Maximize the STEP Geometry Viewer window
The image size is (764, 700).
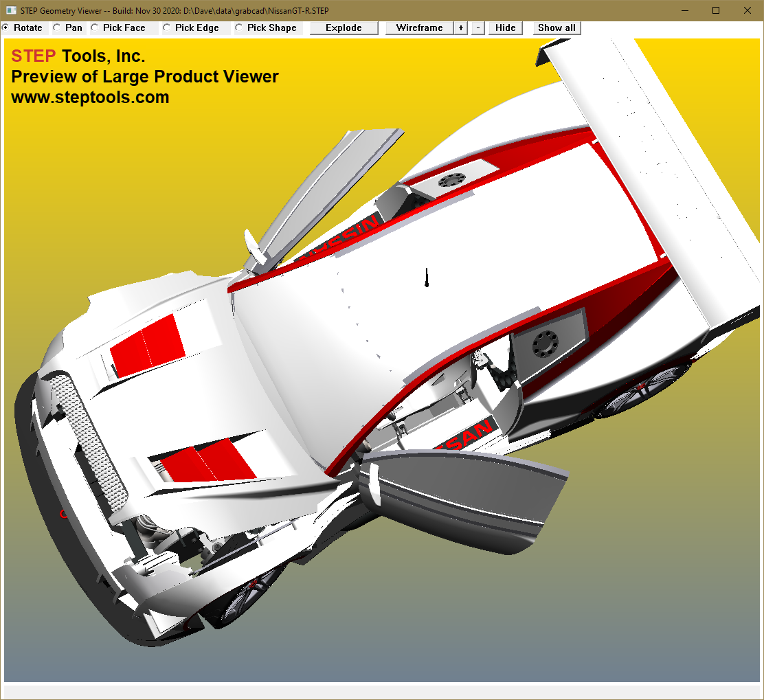[x=716, y=10]
